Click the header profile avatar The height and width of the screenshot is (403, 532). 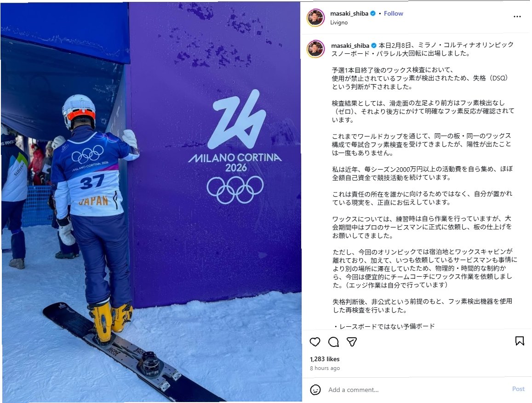315,17
